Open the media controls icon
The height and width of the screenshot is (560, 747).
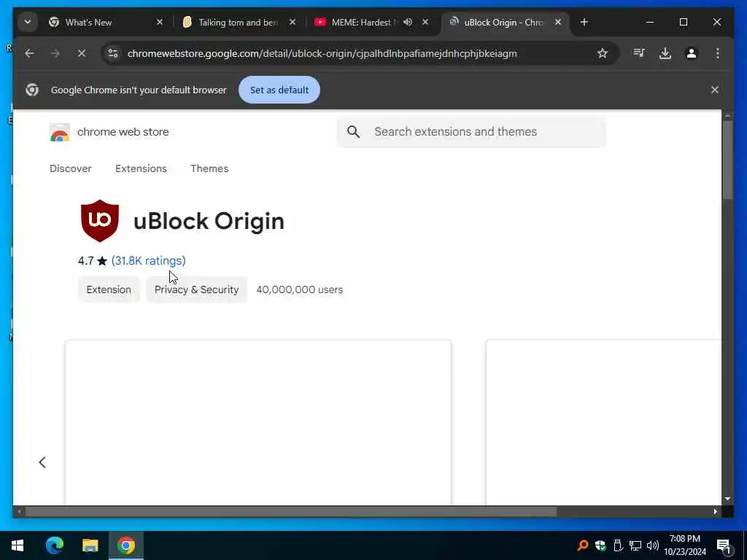[639, 53]
